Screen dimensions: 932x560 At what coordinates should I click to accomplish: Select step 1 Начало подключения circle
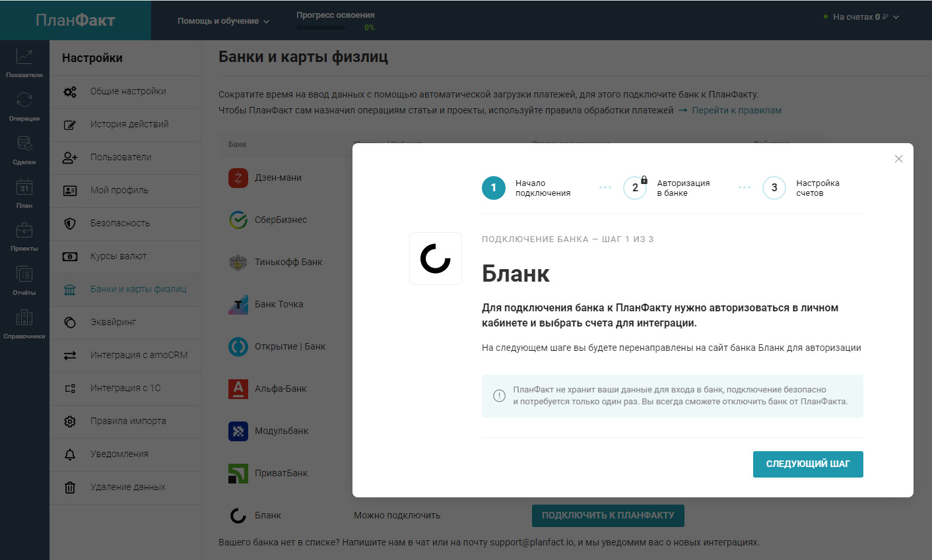(493, 188)
